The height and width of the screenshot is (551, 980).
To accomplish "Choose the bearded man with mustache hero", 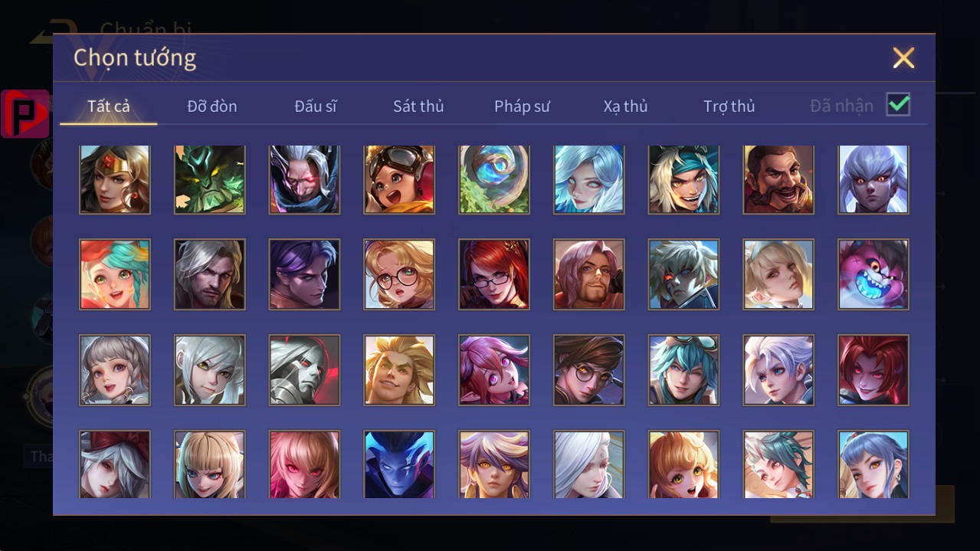I will tap(778, 179).
